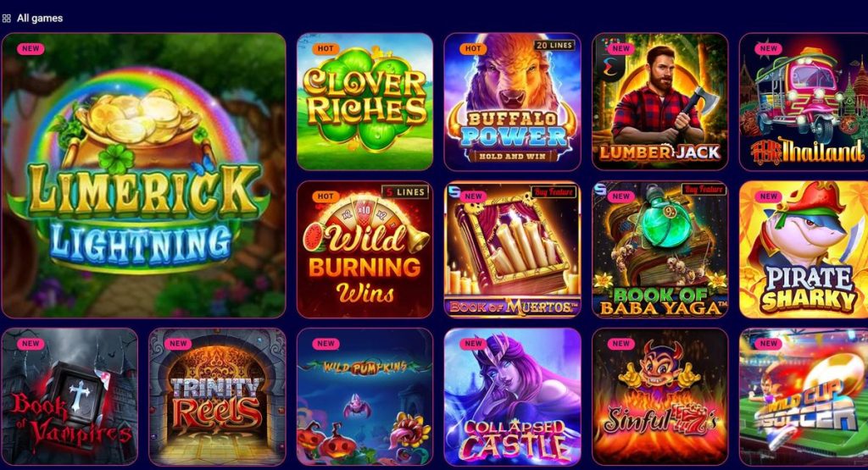Open the Wild Pumpkins game
868x470 pixels.
(364, 396)
